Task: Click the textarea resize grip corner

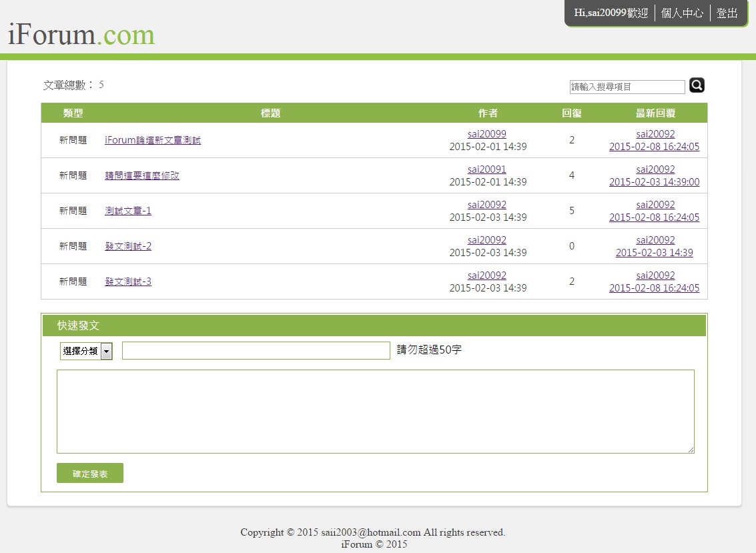Action: click(691, 450)
